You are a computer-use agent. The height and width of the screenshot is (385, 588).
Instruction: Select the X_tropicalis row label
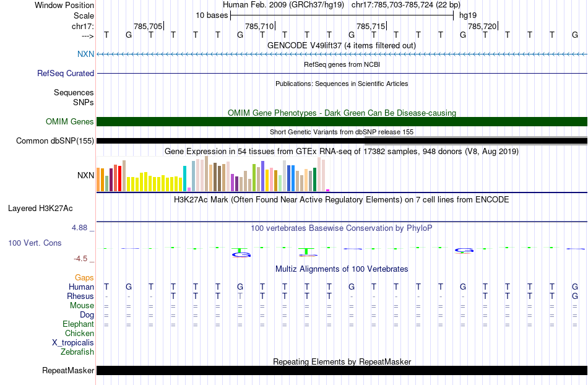[73, 343]
